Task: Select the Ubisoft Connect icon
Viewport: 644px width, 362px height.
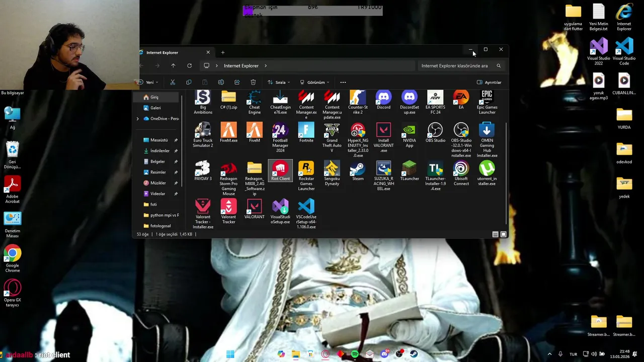Action: coord(461,174)
